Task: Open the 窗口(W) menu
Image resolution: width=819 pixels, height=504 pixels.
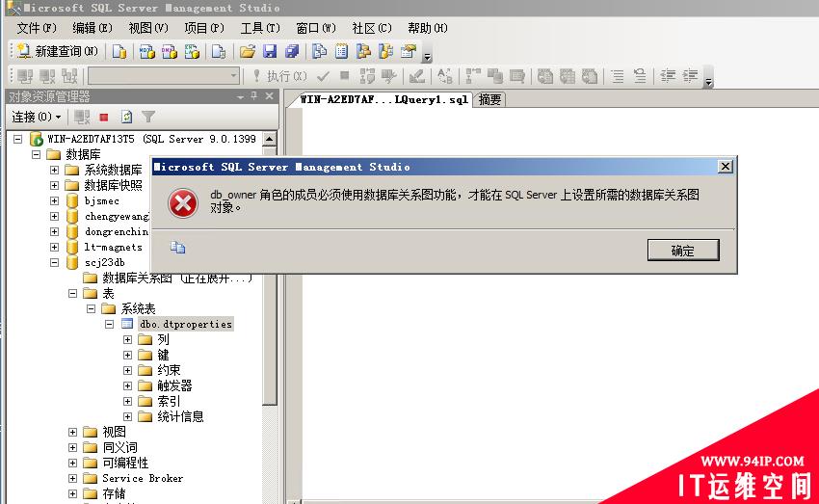Action: tap(315, 28)
